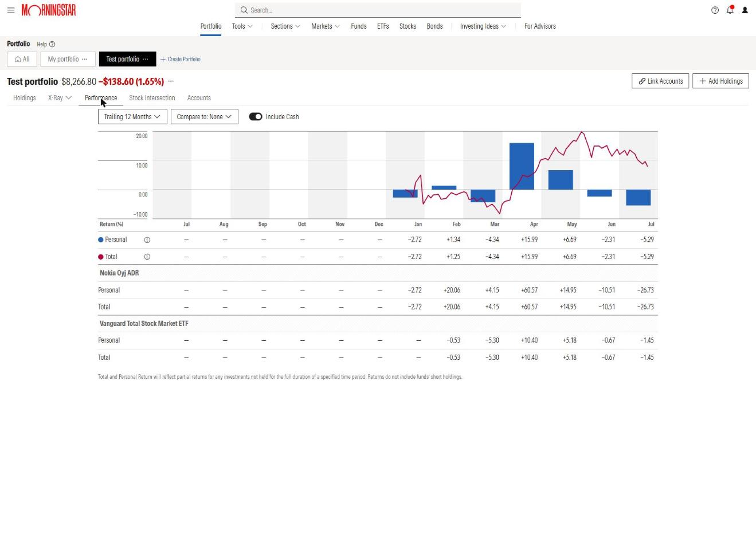Click the Search input field
This screenshot has width=756, height=534.
378,10
